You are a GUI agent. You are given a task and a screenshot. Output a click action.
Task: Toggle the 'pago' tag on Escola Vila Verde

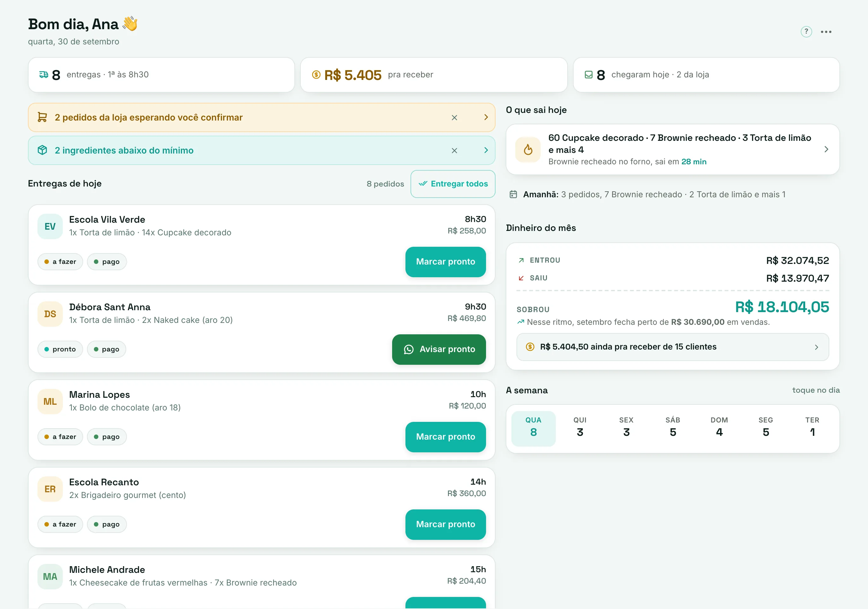click(x=107, y=262)
